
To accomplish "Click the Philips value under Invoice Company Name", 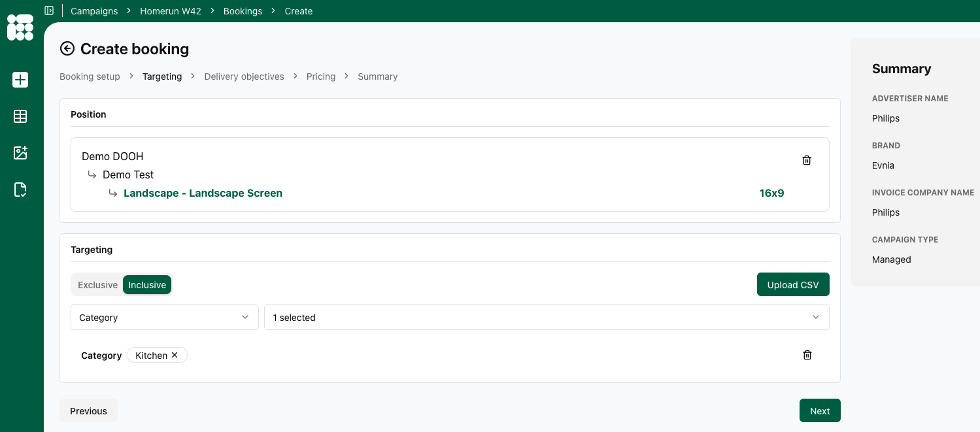I will coord(886,212).
